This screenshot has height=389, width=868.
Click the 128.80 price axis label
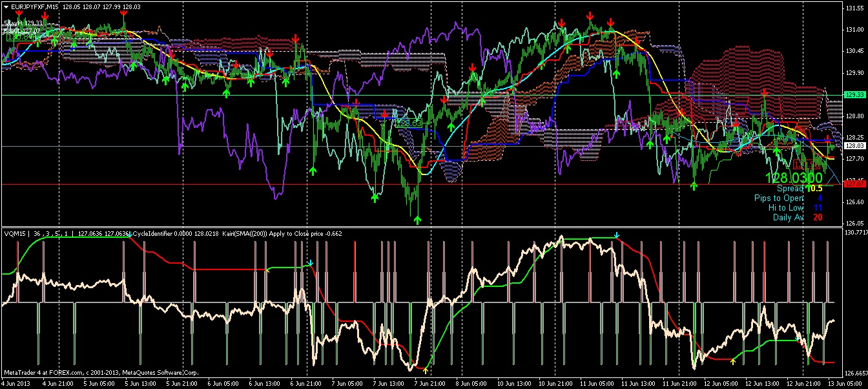854,116
